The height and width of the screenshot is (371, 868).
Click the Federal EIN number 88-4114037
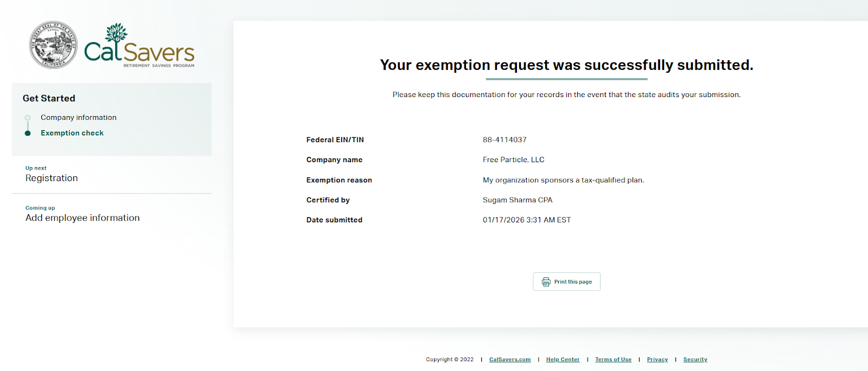pyautogui.click(x=505, y=140)
